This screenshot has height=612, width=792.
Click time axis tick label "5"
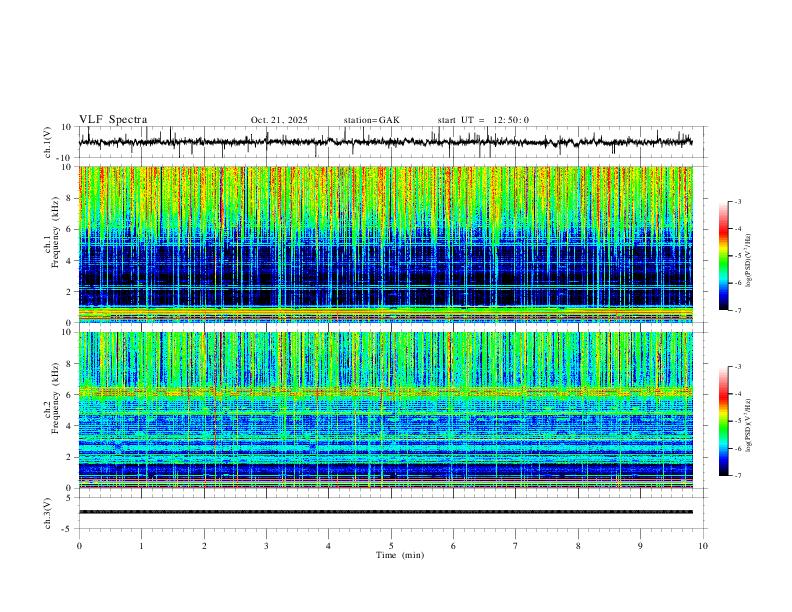[391, 546]
